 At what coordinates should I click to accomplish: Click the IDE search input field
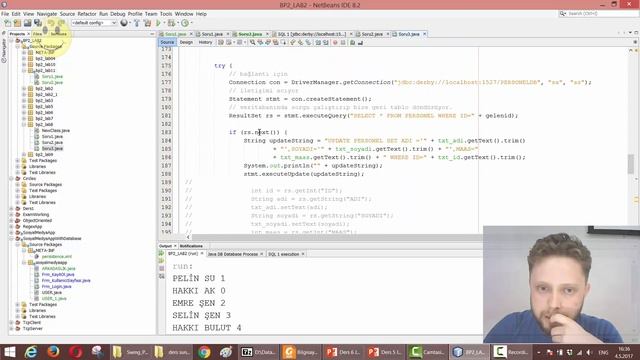pos(602,14)
